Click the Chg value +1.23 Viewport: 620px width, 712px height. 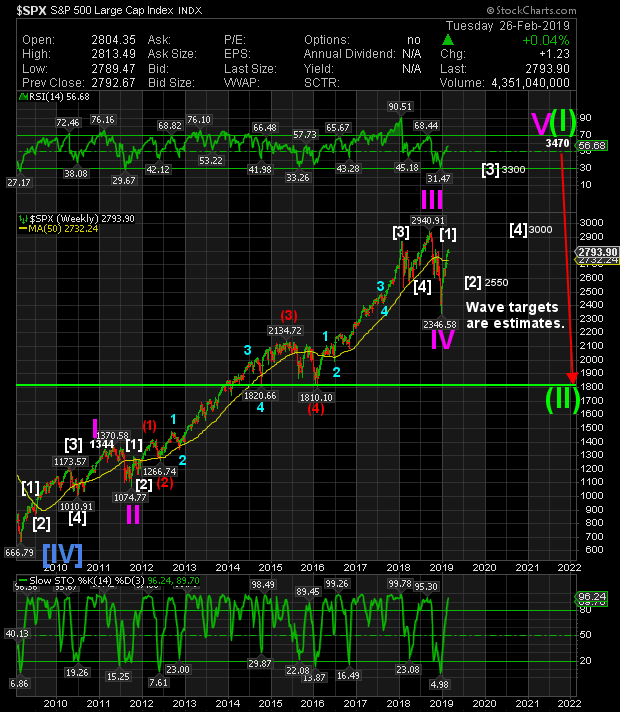tap(554, 54)
